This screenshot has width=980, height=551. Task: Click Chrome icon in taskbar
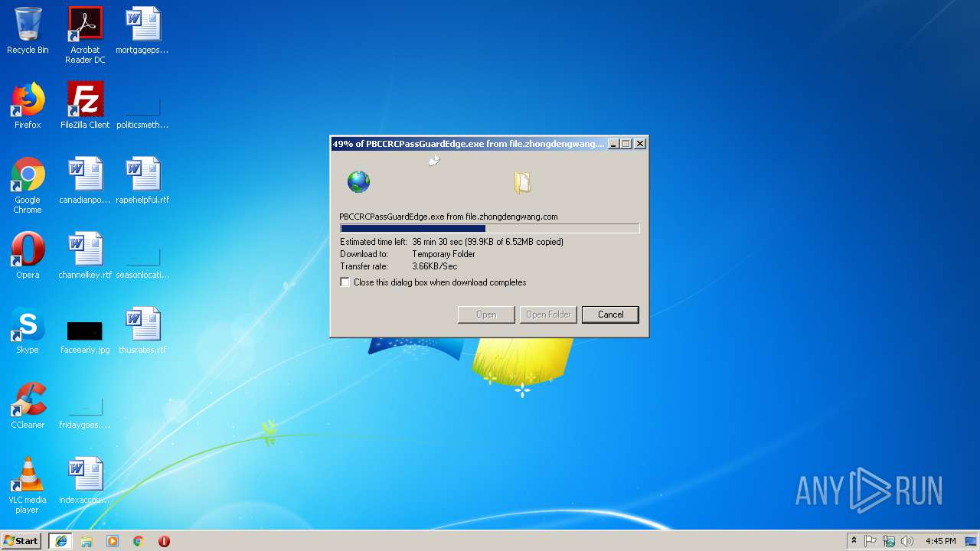[139, 541]
